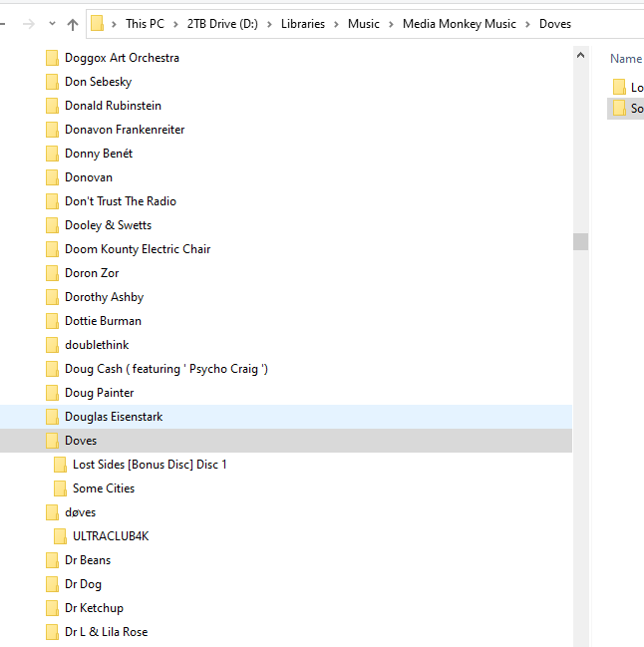
Task: Click This PC in the address bar
Action: coord(145,24)
